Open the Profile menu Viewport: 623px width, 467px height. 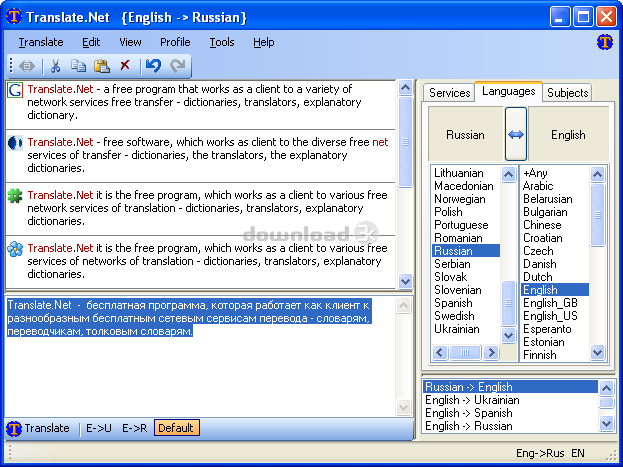tap(175, 42)
